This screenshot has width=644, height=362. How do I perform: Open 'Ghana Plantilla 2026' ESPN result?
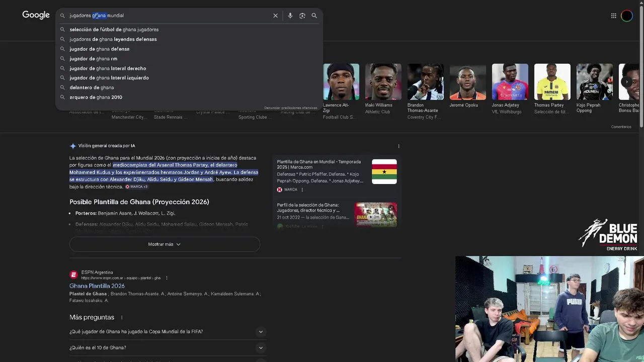pyautogui.click(x=97, y=286)
